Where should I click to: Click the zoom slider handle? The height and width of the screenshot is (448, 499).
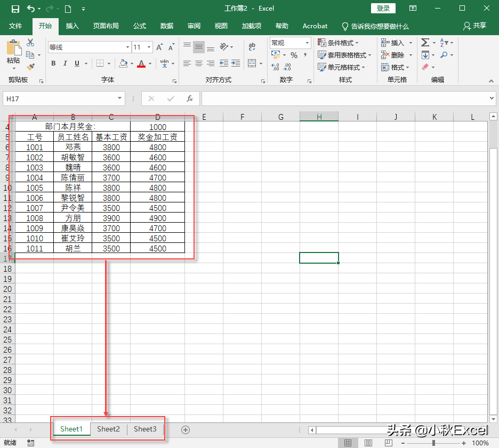[433, 443]
